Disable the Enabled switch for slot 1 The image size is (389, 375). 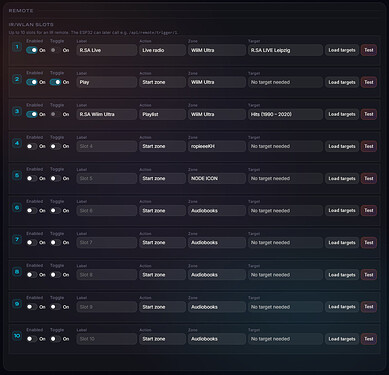click(32, 50)
